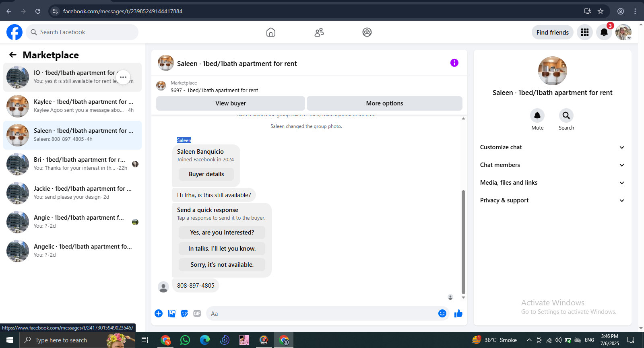
Task: Open Microsoft Edge from the taskbar
Action: point(205,340)
